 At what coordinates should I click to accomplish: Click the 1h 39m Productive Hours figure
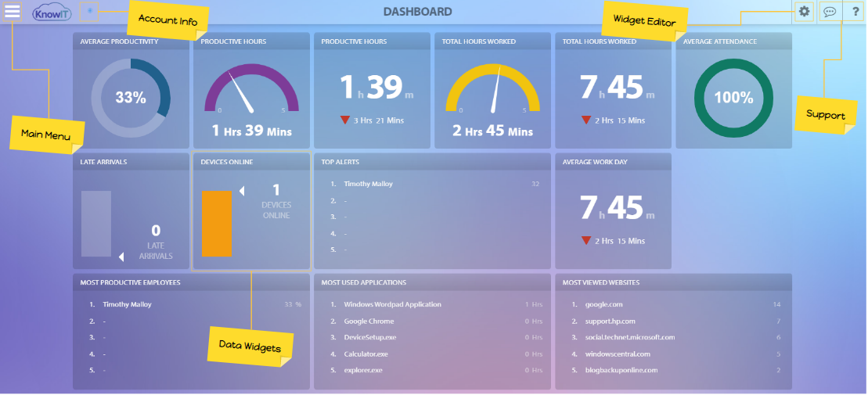[376, 88]
